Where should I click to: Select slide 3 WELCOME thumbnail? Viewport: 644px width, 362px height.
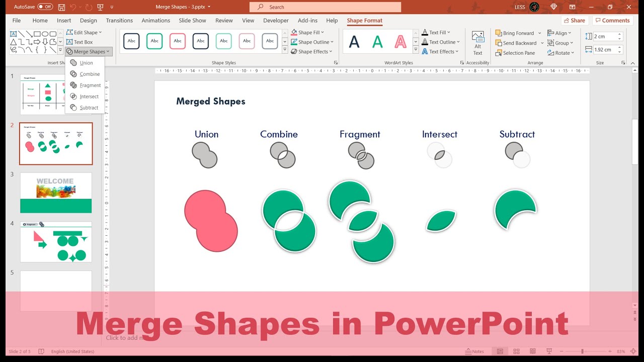[x=56, y=193]
